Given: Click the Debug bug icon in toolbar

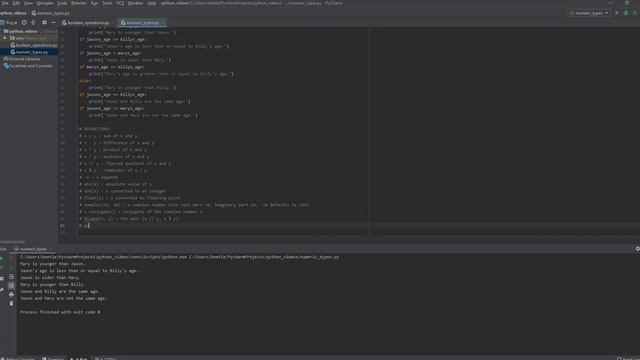Looking at the screenshot, I should tap(626, 13).
